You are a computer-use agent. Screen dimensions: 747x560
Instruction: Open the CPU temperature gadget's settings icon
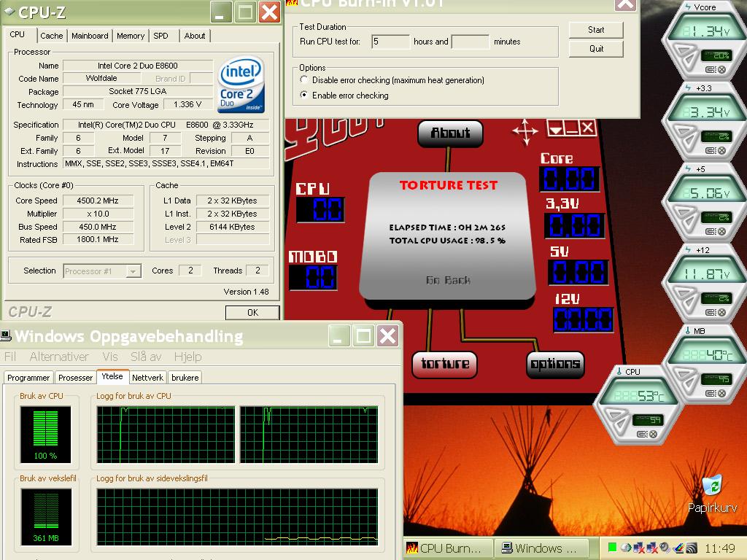pos(641,435)
